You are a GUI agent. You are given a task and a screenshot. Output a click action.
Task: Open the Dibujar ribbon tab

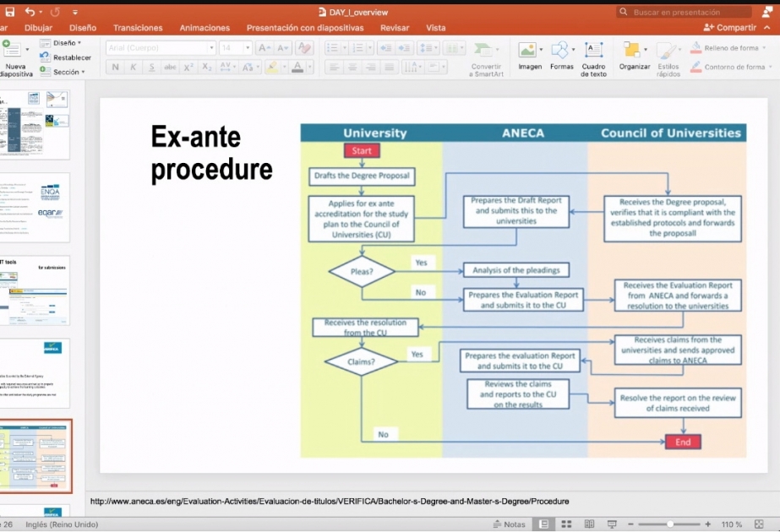(38, 28)
